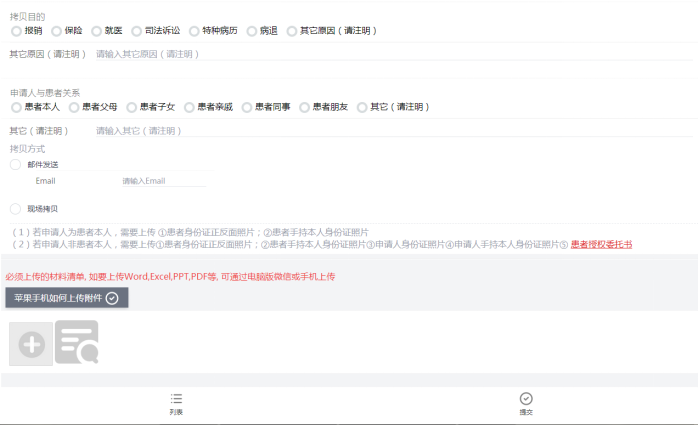Click the document search preview icon
The image size is (698, 425).
click(x=77, y=344)
